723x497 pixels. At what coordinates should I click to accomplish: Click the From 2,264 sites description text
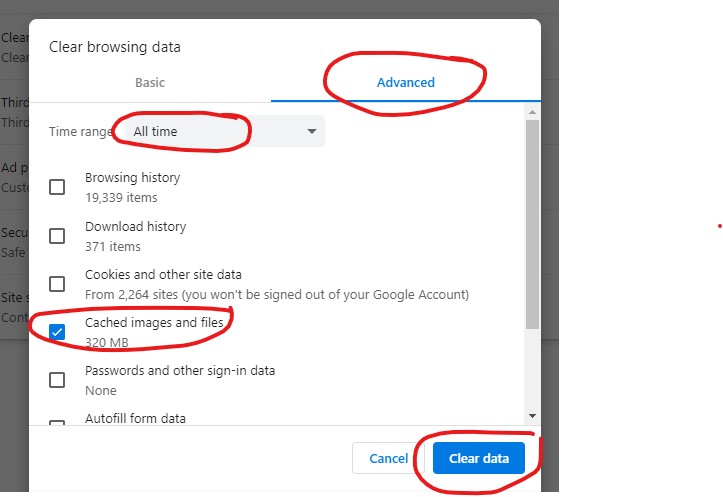point(276,295)
